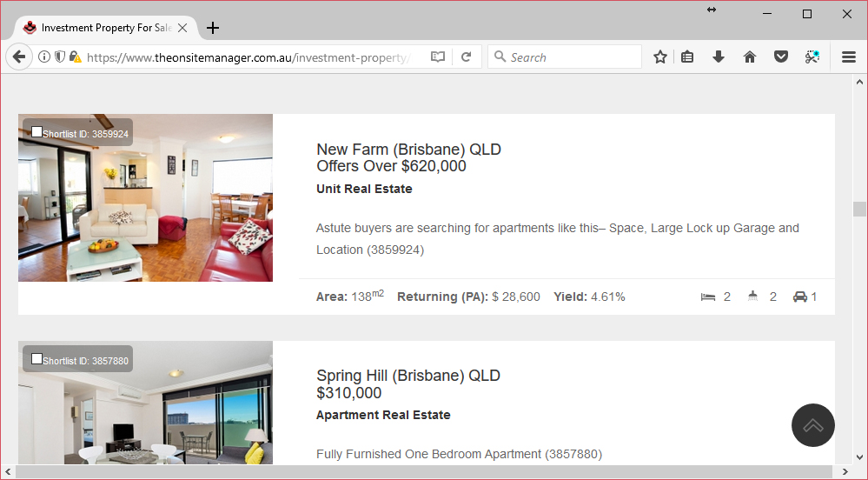Close the Investment Property For Sale tab
Viewport: 868px width, 480px height.
pos(182,28)
